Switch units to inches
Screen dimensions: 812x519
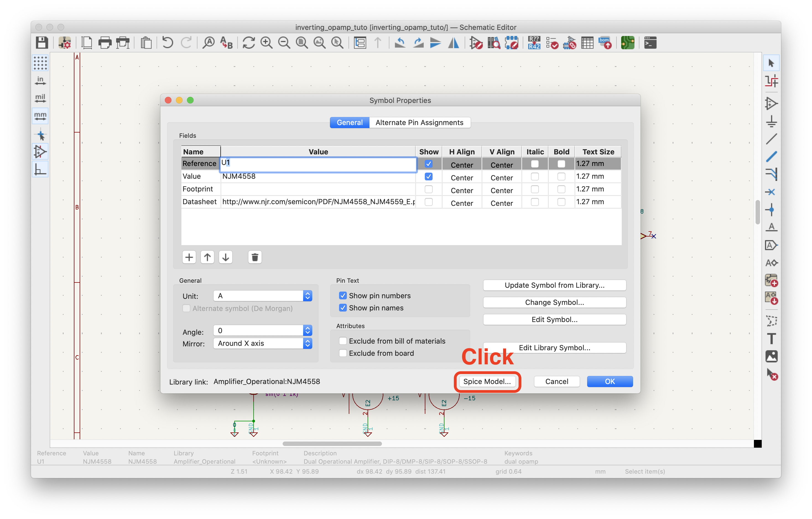point(40,81)
